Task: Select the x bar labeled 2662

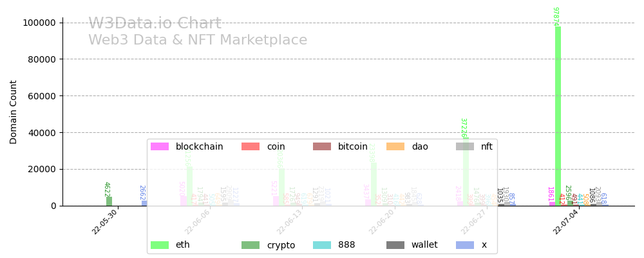Action: click(144, 203)
